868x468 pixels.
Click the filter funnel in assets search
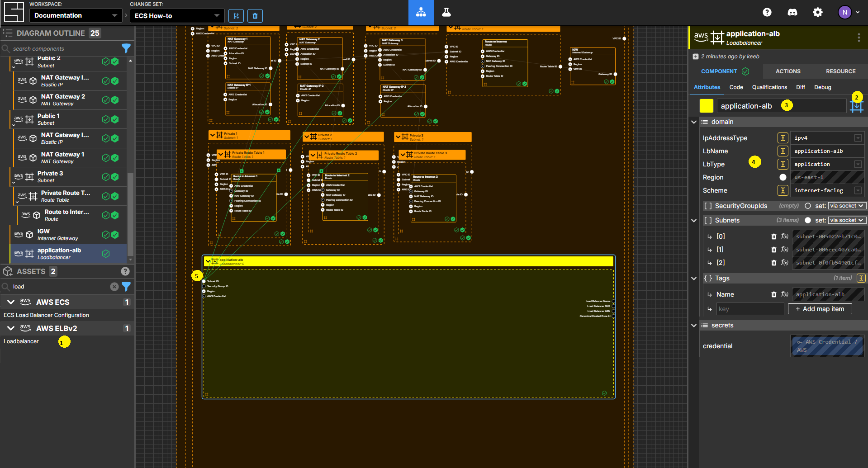click(126, 286)
